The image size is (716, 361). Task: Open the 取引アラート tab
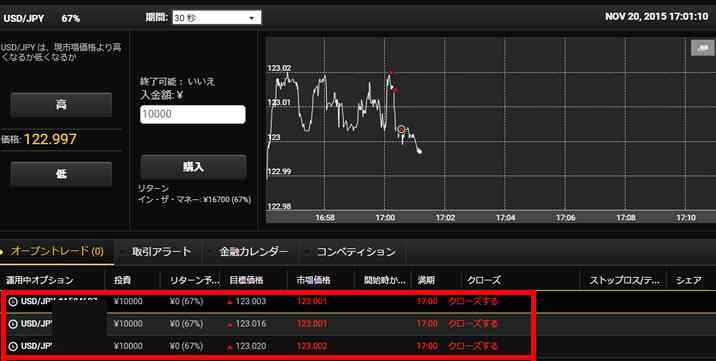coord(161,251)
